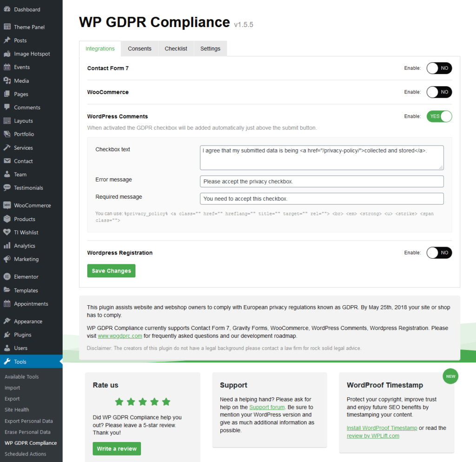
Task: Follow the www.wpgdprc.com link
Action: pos(119,336)
